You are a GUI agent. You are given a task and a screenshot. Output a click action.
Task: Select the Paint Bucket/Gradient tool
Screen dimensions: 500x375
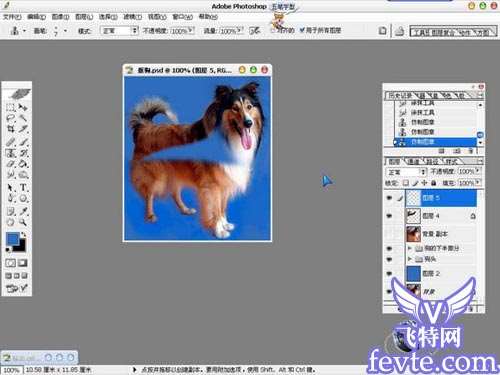23,164
